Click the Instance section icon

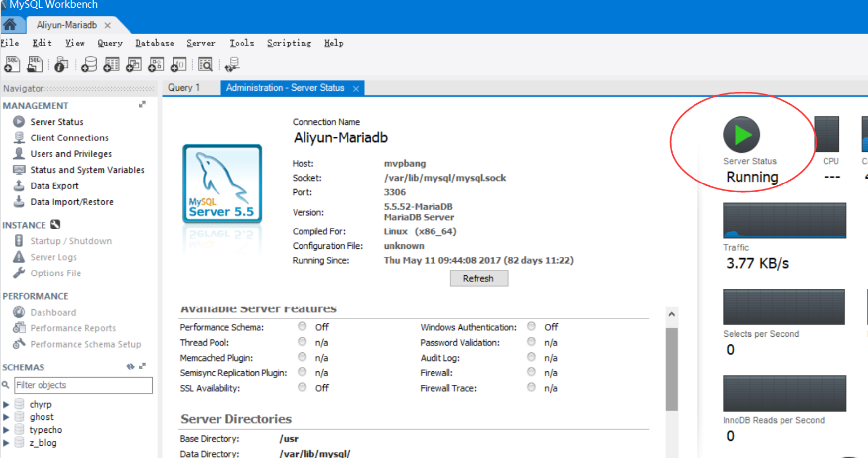click(x=55, y=224)
